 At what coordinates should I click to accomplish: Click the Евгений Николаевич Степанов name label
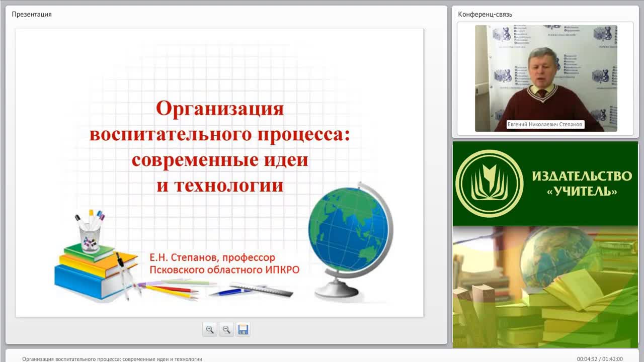tap(546, 124)
